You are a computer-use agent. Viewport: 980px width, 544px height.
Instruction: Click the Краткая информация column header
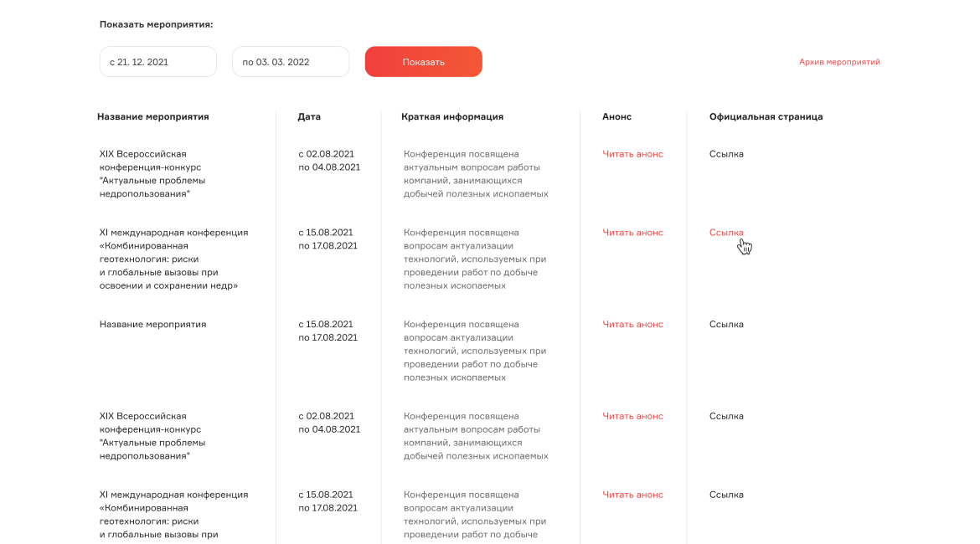tap(451, 117)
